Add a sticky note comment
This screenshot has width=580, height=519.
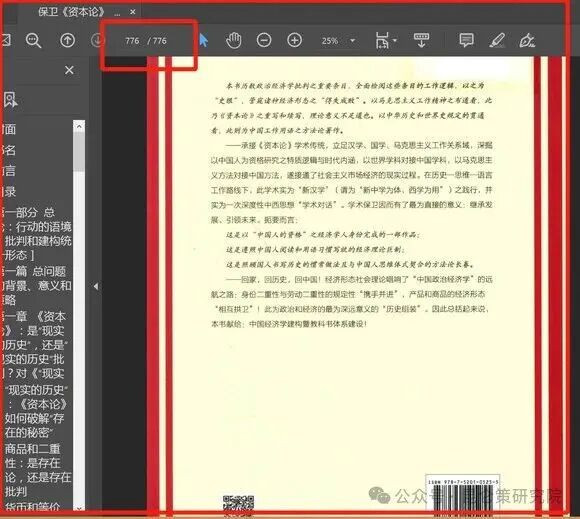tap(466, 40)
